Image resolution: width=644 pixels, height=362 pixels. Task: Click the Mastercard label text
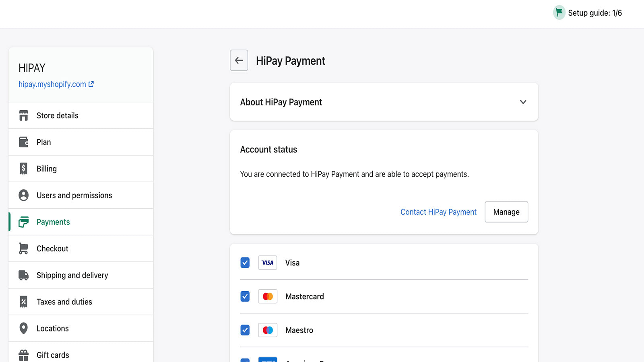click(305, 296)
